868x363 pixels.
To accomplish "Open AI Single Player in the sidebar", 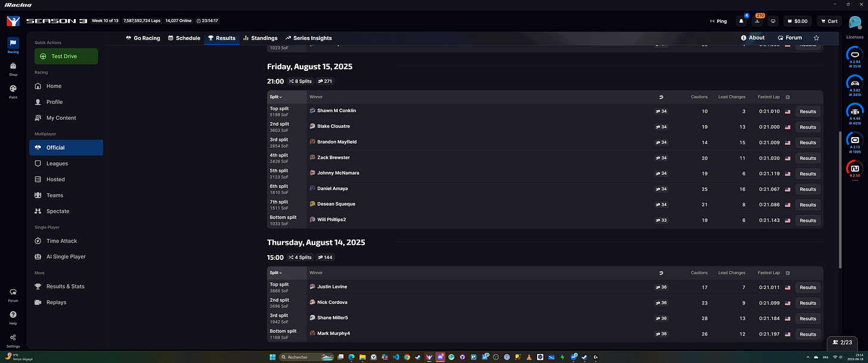I will click(x=66, y=256).
